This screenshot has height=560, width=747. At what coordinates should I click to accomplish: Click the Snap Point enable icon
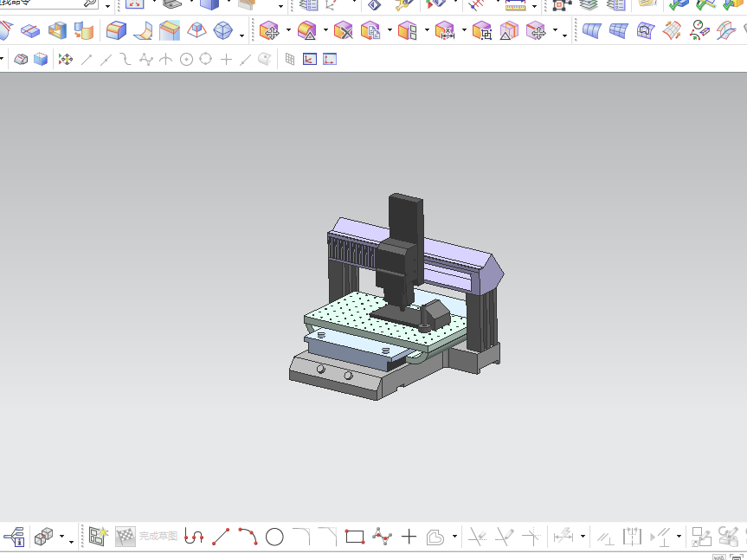[65, 60]
